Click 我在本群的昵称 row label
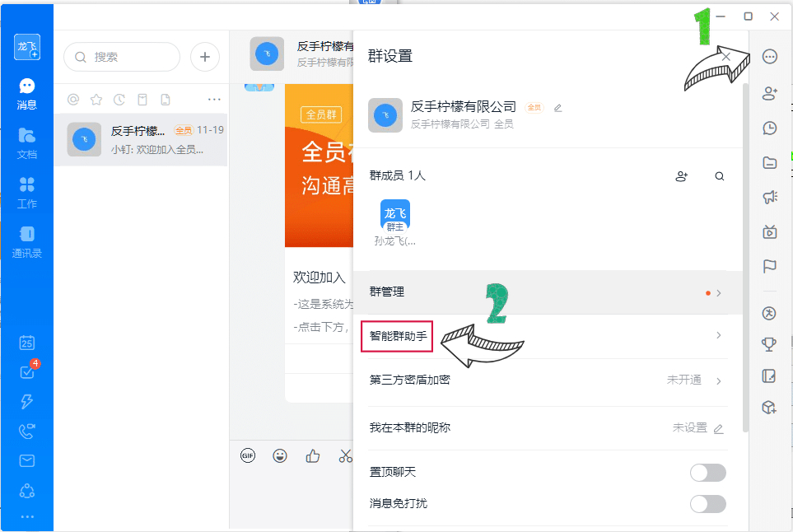This screenshot has width=793, height=532. point(409,428)
